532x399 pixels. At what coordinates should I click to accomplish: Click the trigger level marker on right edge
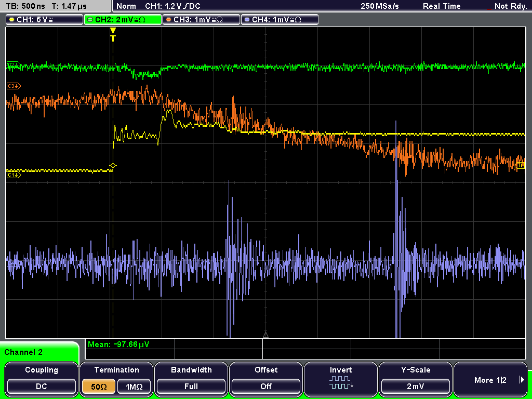[x=520, y=166]
